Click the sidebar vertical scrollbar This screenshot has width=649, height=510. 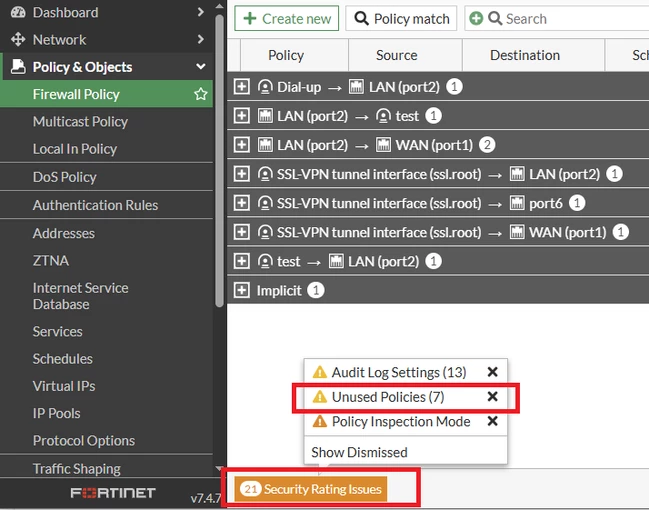[x=219, y=161]
